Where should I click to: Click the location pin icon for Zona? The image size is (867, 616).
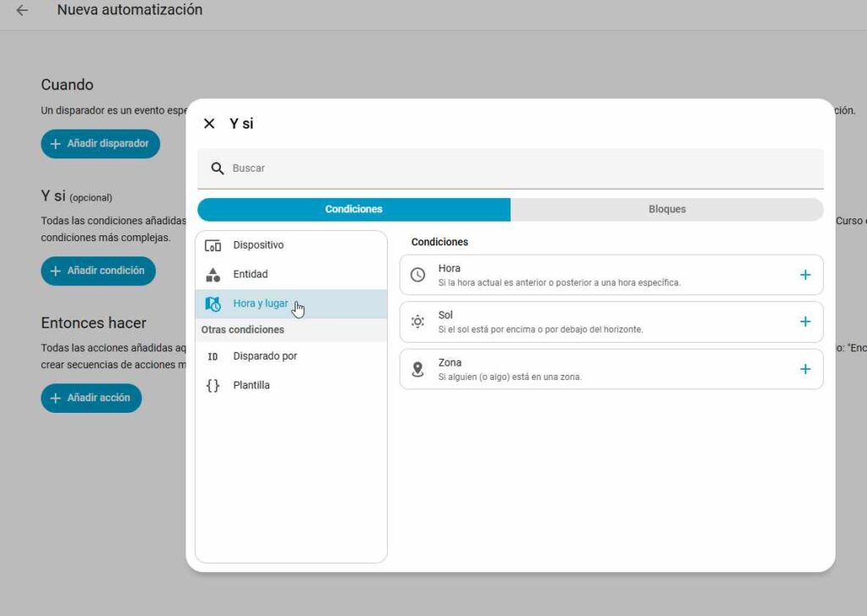(417, 369)
